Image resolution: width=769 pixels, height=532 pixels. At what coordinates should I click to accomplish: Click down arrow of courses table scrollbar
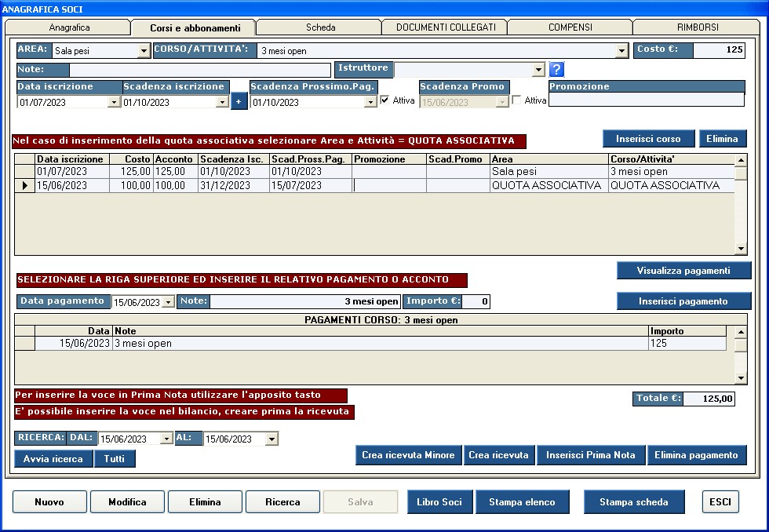741,249
